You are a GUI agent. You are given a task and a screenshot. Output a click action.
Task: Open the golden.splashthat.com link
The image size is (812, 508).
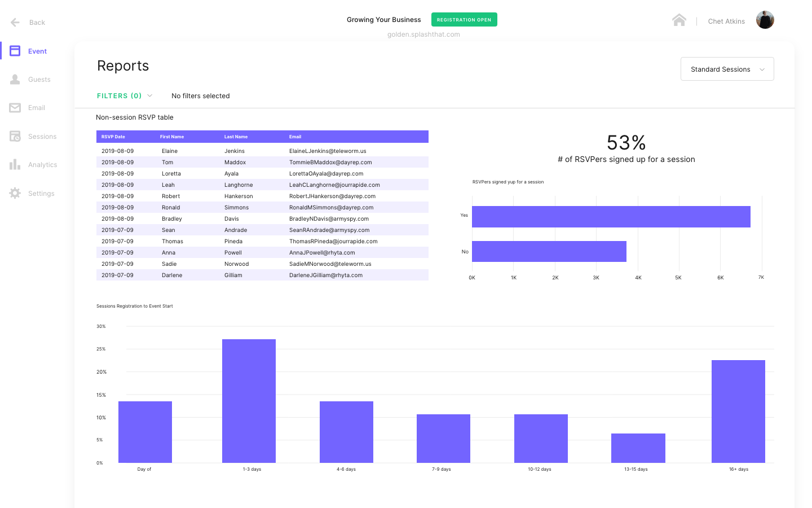point(423,34)
